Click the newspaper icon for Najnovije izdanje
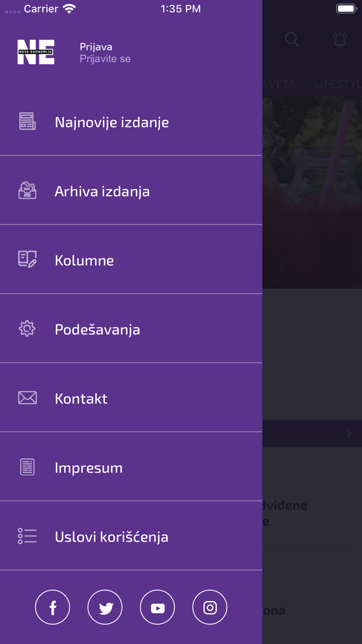Image resolution: width=362 pixels, height=644 pixels. coord(26,121)
